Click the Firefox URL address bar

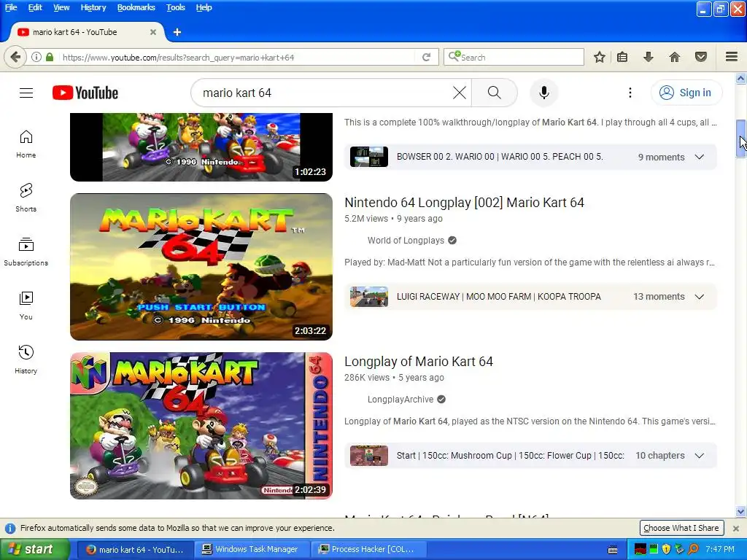[237, 57]
